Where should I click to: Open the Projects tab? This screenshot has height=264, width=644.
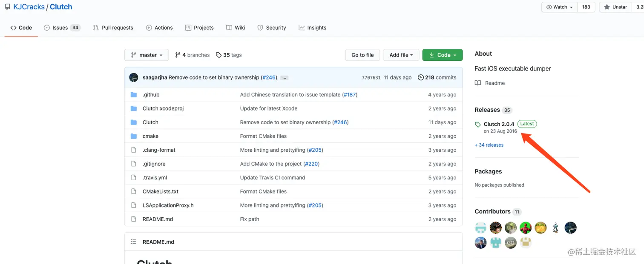point(199,28)
